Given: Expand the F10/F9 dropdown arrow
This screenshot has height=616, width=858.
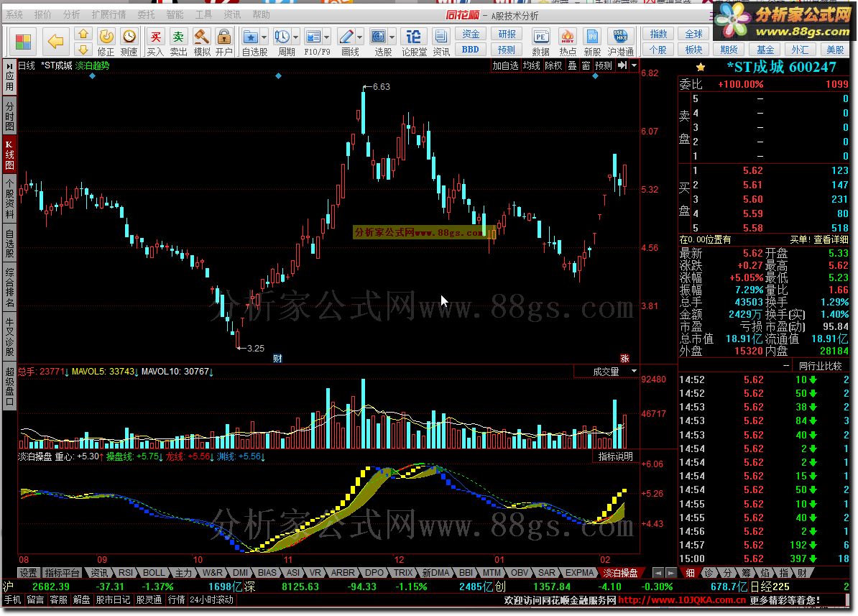Looking at the screenshot, I should point(327,37).
